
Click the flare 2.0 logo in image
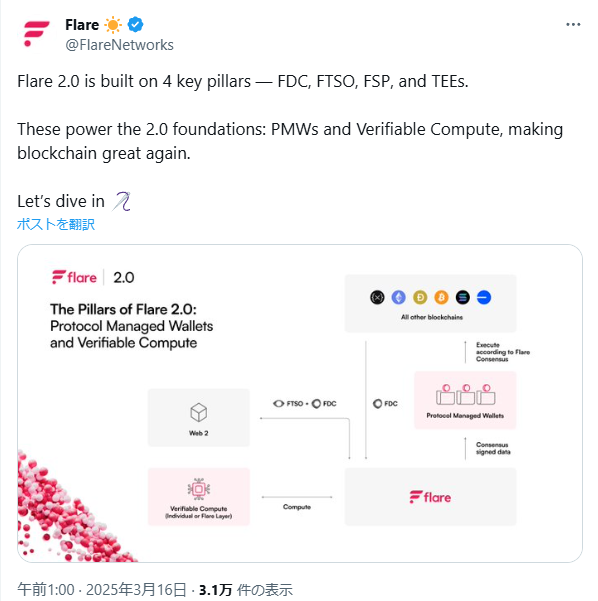pyautogui.click(x=93, y=278)
